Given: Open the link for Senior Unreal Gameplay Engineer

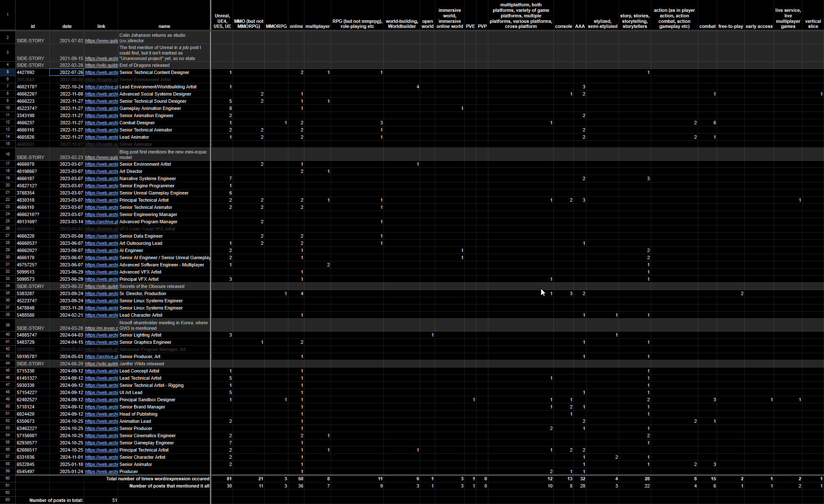Looking at the screenshot, I should point(101,193).
